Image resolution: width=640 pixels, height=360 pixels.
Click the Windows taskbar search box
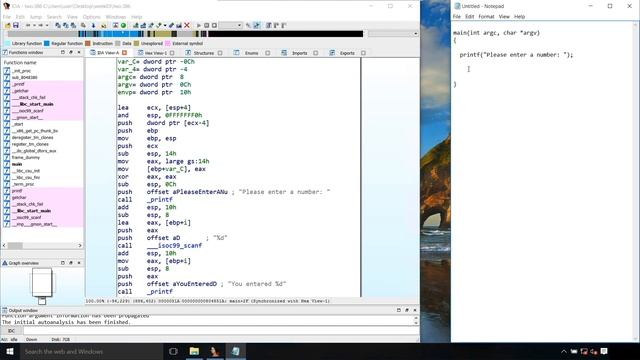click(91, 351)
